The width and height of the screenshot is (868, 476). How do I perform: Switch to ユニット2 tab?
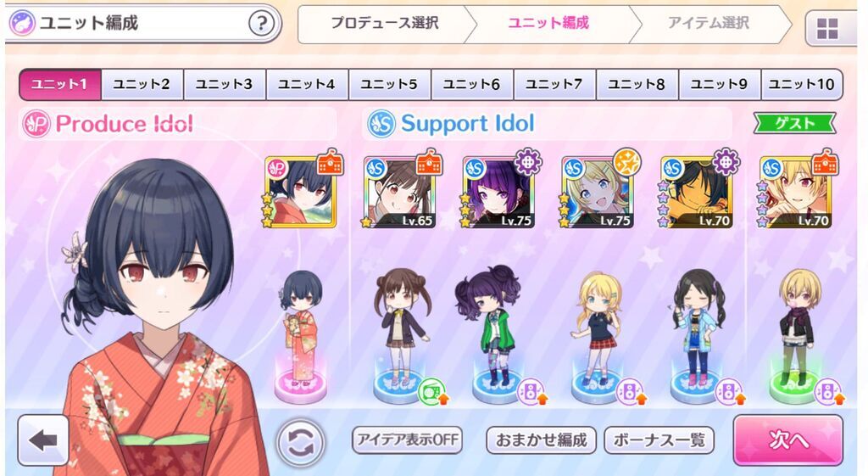(142, 84)
